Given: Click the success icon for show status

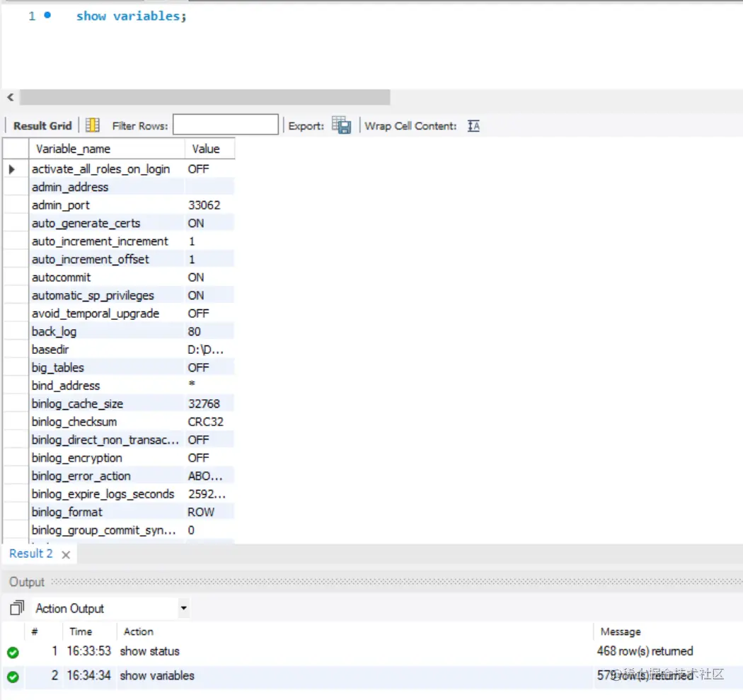Looking at the screenshot, I should (x=13, y=652).
